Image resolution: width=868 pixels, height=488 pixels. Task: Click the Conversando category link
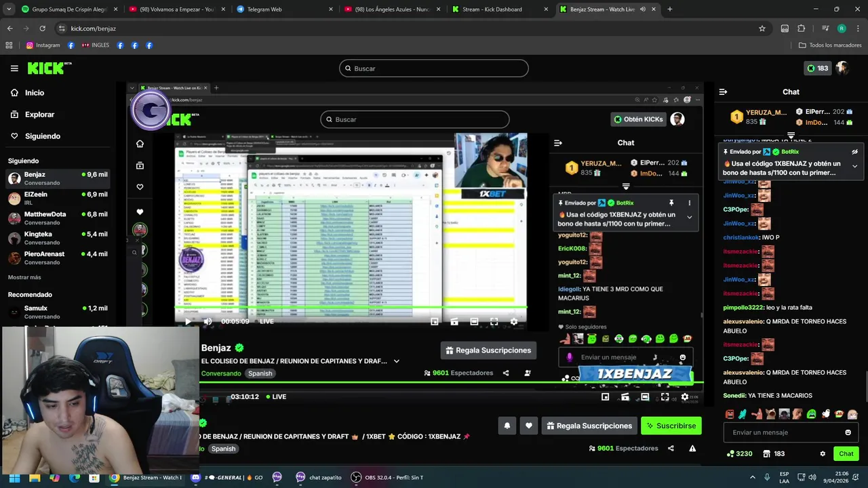coord(220,373)
